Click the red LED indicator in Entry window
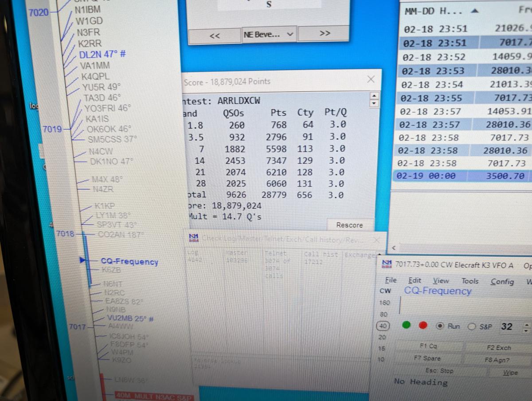 423,325
